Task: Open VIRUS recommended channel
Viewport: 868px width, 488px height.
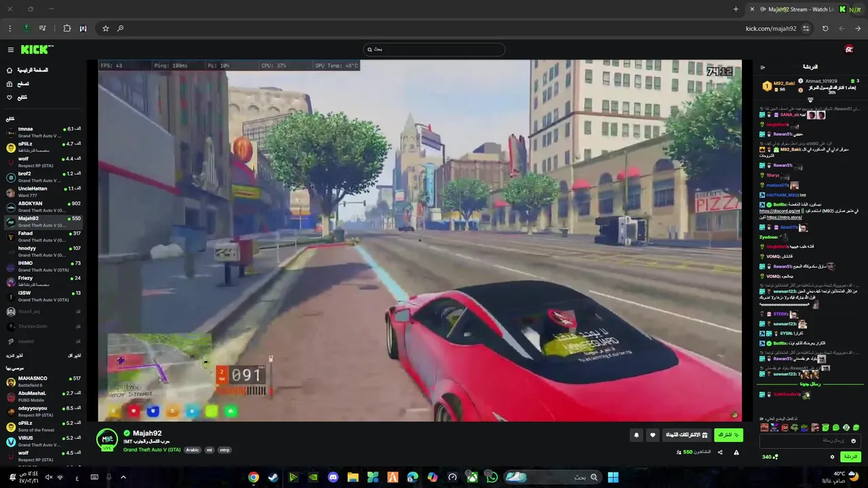Action: [43, 441]
